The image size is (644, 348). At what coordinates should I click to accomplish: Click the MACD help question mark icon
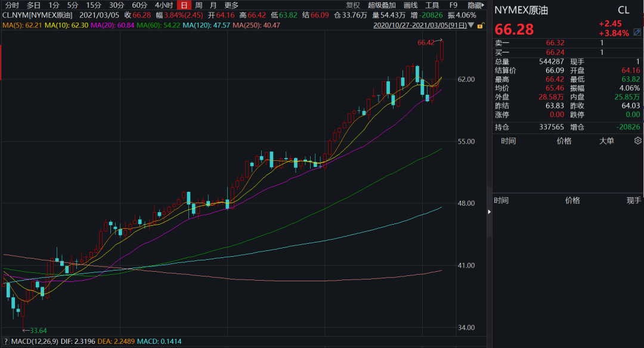(5, 341)
